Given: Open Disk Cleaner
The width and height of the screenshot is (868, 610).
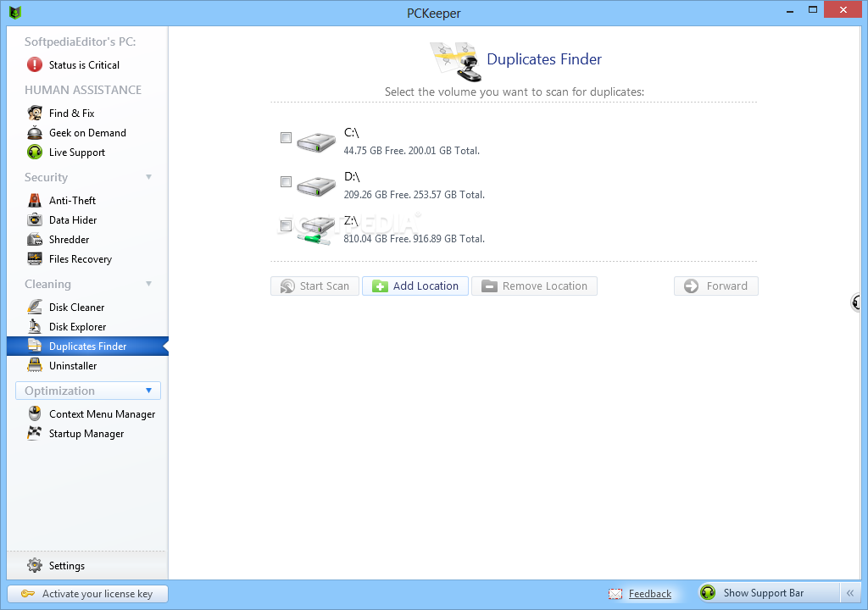Looking at the screenshot, I should click(x=76, y=308).
